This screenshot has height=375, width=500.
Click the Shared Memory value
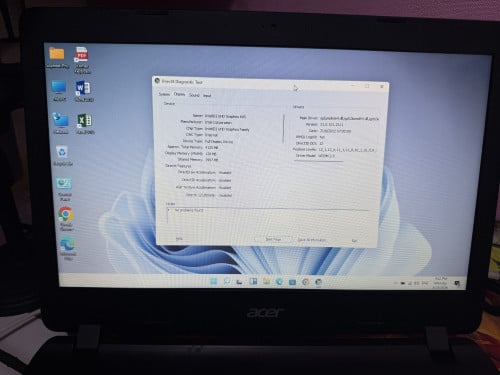[212, 160]
